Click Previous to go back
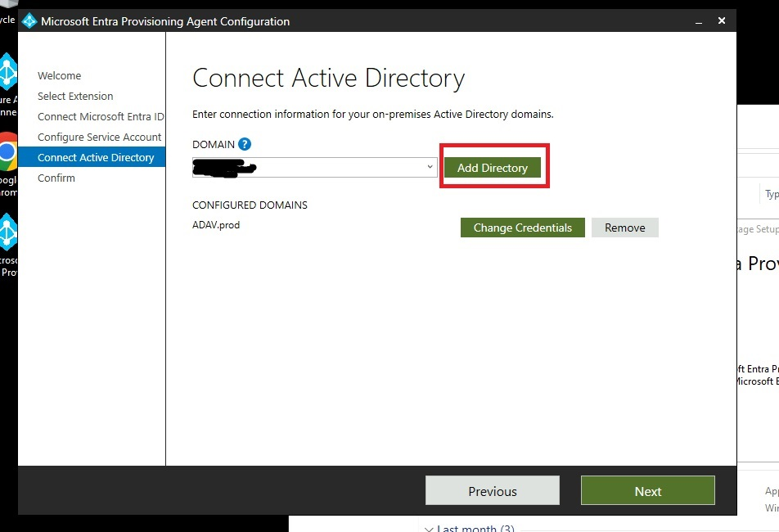 click(x=492, y=490)
